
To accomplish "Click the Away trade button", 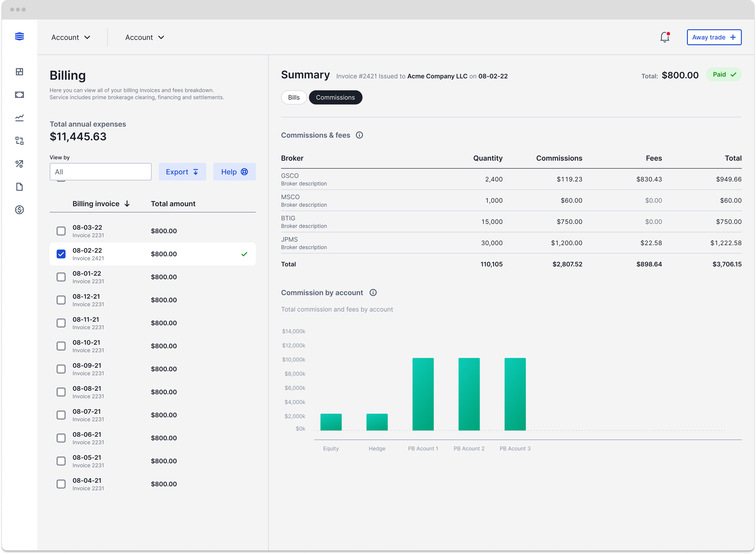I will 714,37.
